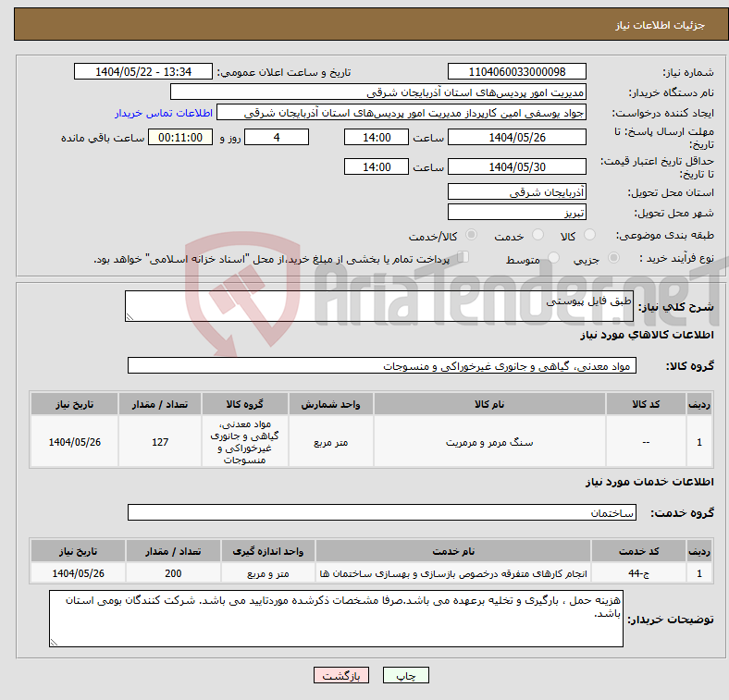Select the کالا radio button

click(589, 235)
